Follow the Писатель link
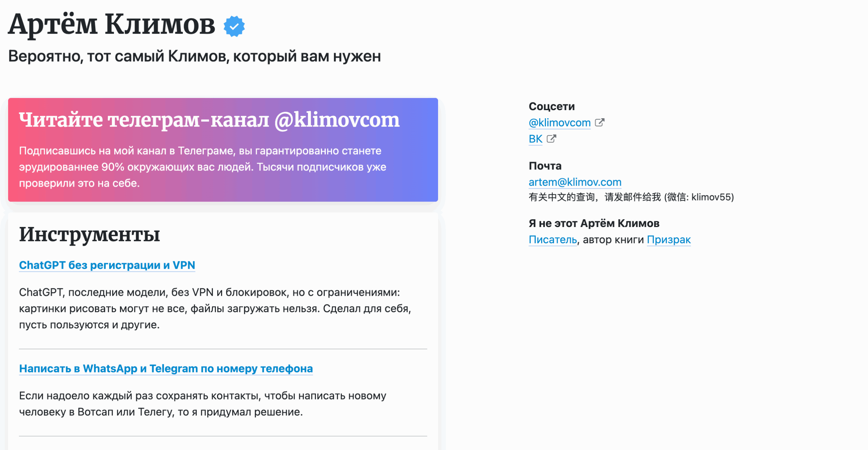 [x=553, y=240]
